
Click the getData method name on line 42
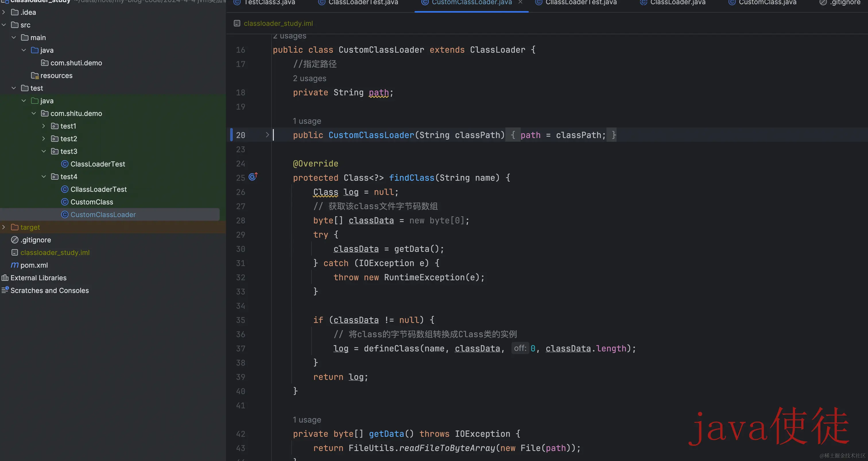[x=386, y=434]
